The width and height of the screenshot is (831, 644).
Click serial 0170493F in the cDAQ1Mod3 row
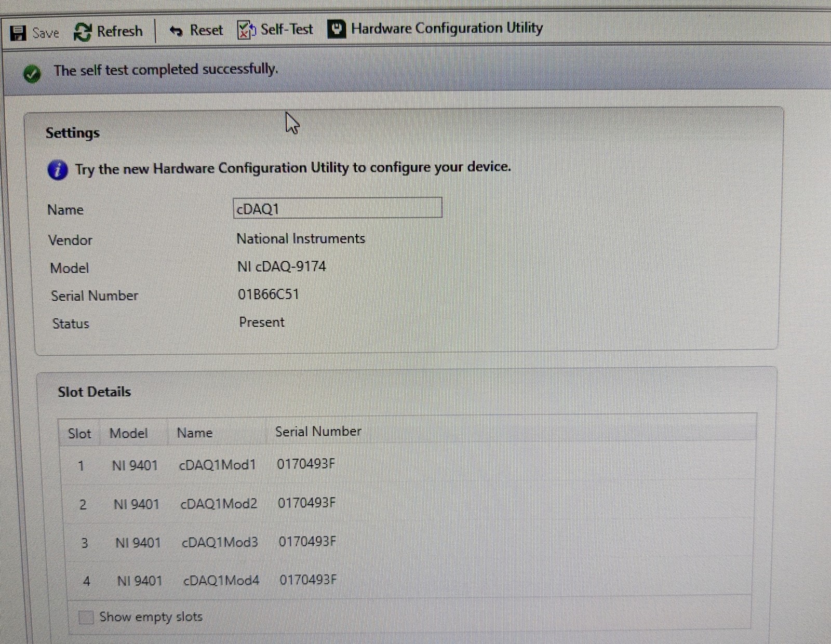pos(307,542)
